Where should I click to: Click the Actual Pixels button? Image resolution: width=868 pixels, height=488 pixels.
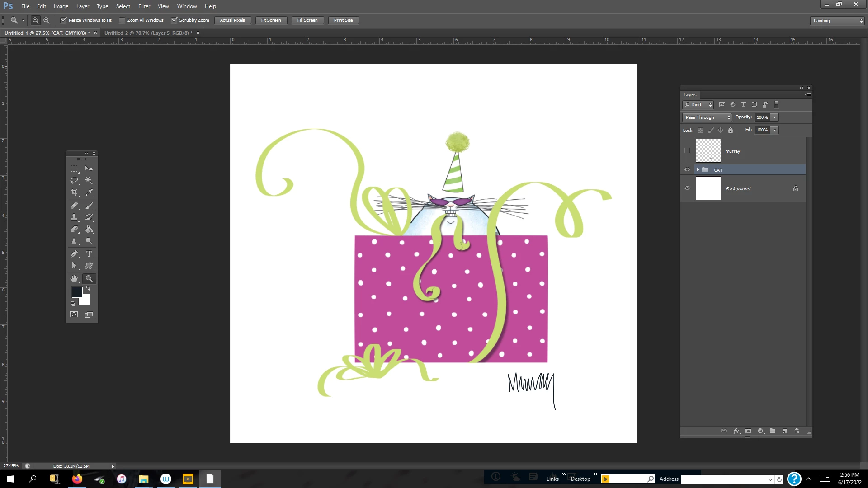[x=232, y=20]
